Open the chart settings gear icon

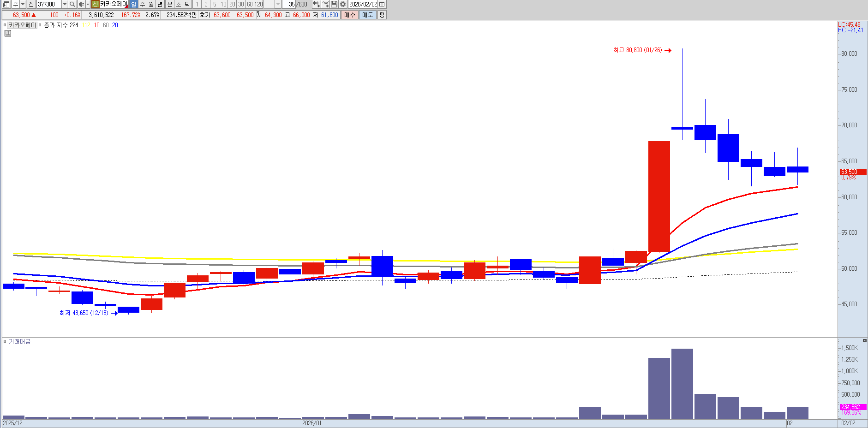(343, 4)
